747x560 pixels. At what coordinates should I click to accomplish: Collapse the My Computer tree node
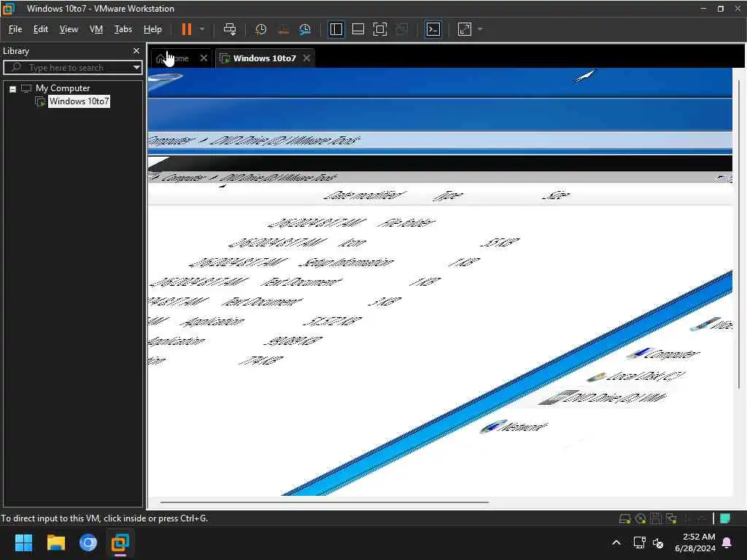point(13,88)
